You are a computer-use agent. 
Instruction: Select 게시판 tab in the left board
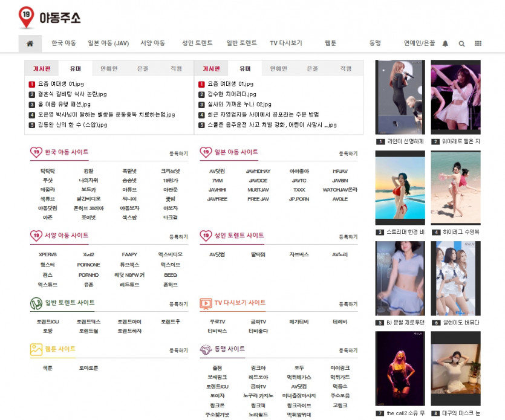click(x=42, y=68)
